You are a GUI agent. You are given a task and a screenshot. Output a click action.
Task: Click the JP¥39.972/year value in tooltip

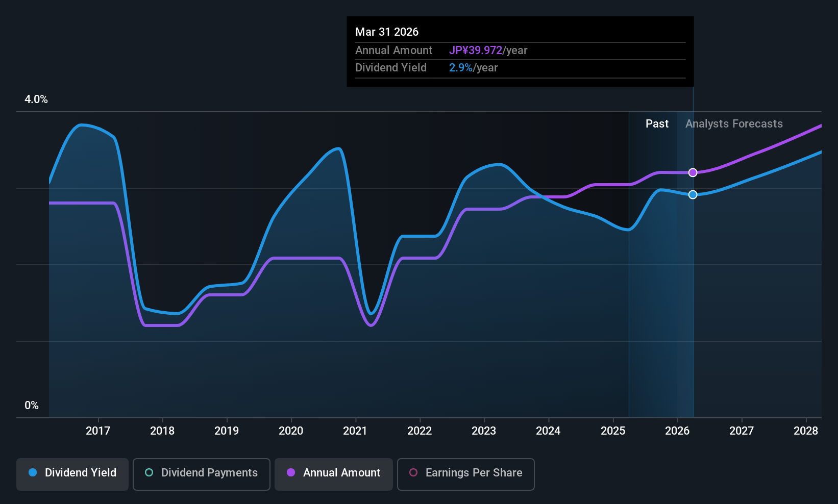coord(488,51)
